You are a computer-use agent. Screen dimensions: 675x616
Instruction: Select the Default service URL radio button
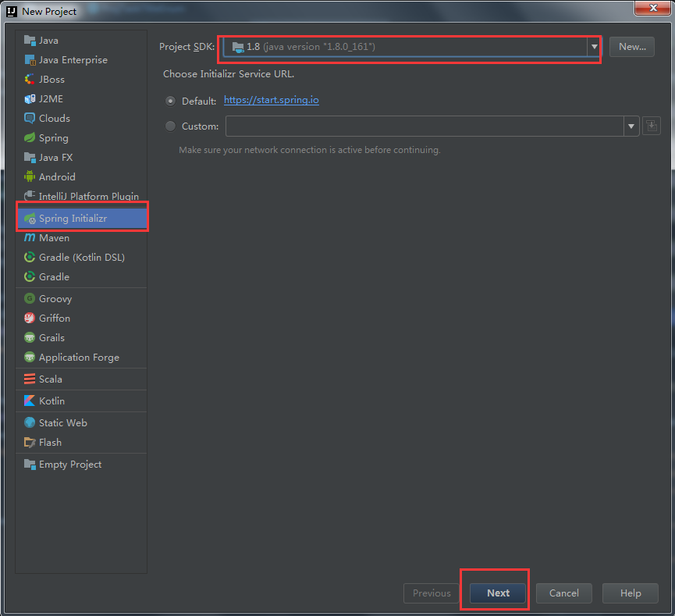click(x=170, y=101)
